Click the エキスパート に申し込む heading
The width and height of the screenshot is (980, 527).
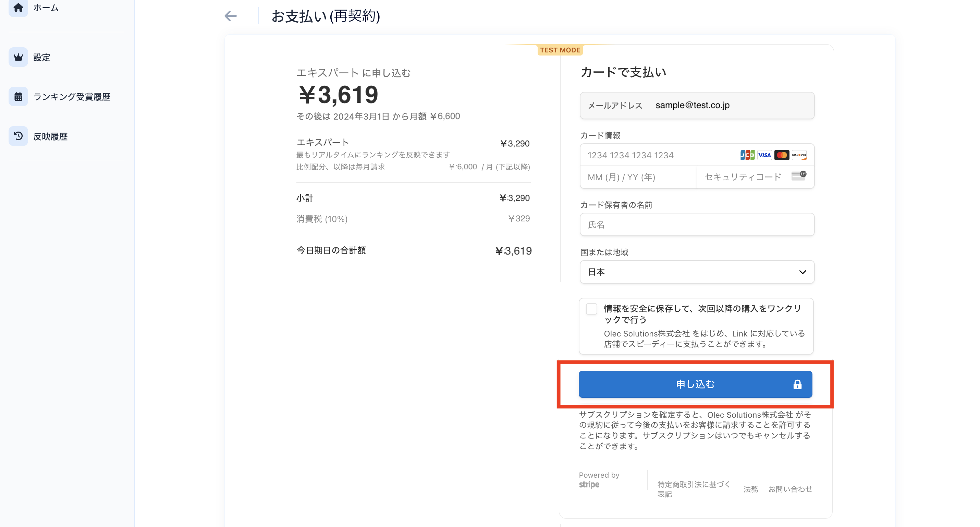[x=353, y=73]
